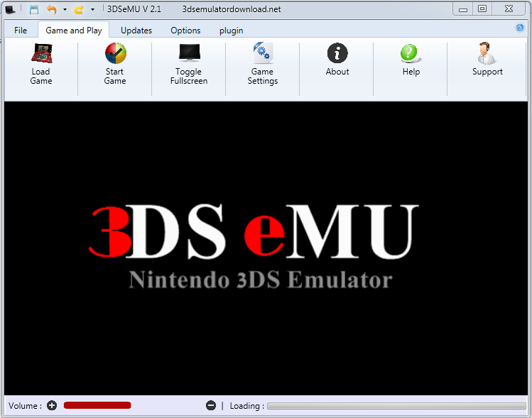The width and height of the screenshot is (532, 418).
Task: Decrease volume with the minus icon
Action: pos(211,405)
